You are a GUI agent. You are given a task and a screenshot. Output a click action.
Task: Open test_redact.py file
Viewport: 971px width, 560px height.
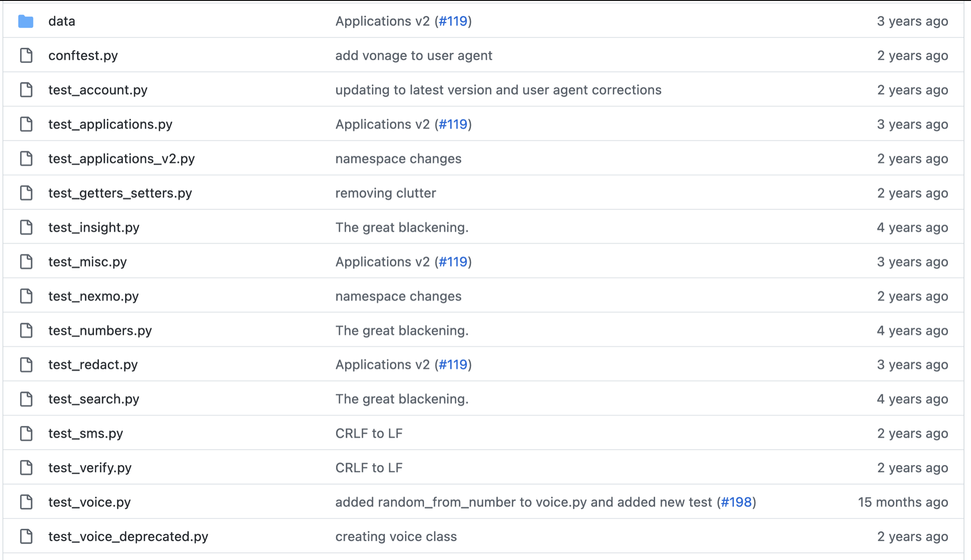[x=93, y=365]
